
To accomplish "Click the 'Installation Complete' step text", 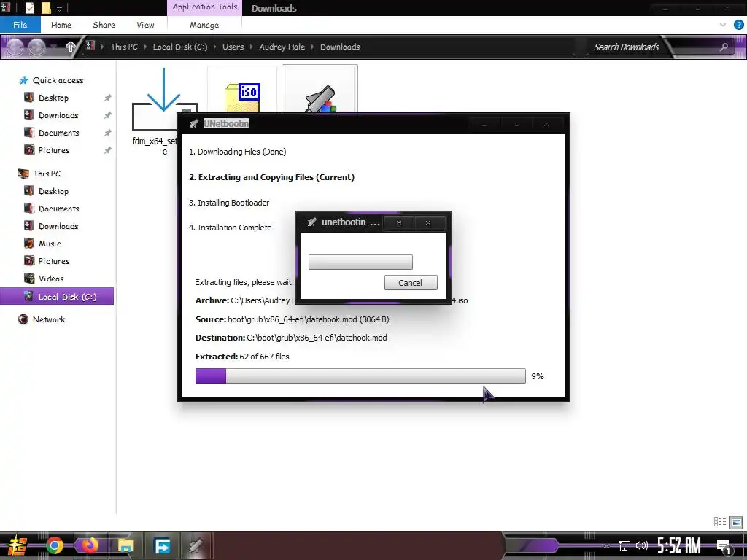I will pos(230,227).
